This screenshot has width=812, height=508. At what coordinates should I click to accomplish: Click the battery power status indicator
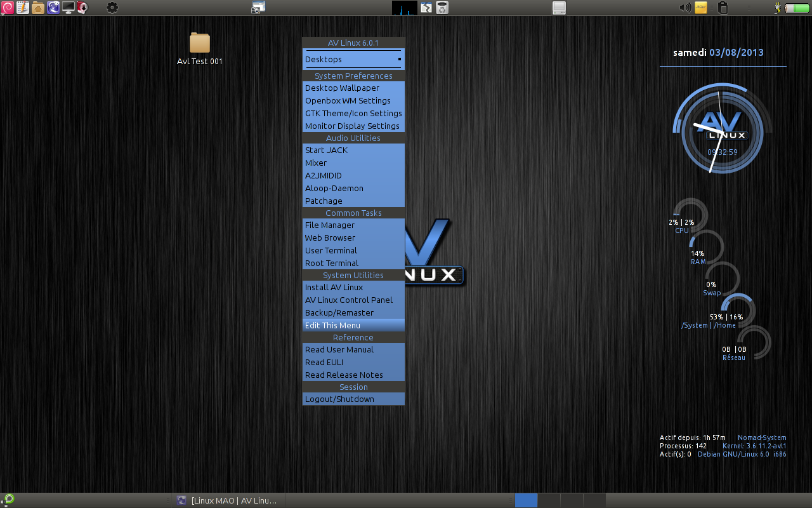pos(797,8)
